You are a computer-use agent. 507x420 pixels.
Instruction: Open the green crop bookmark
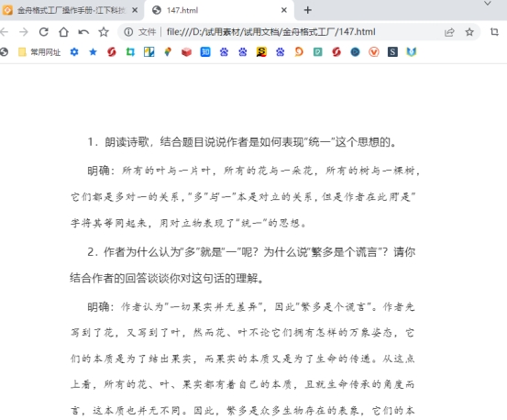click(130, 51)
